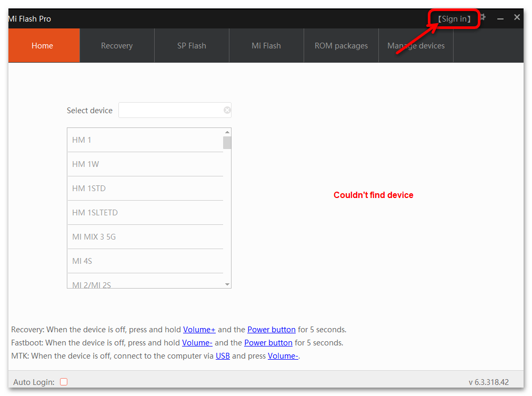
Task: Open the settings gear icon
Action: coord(483,17)
